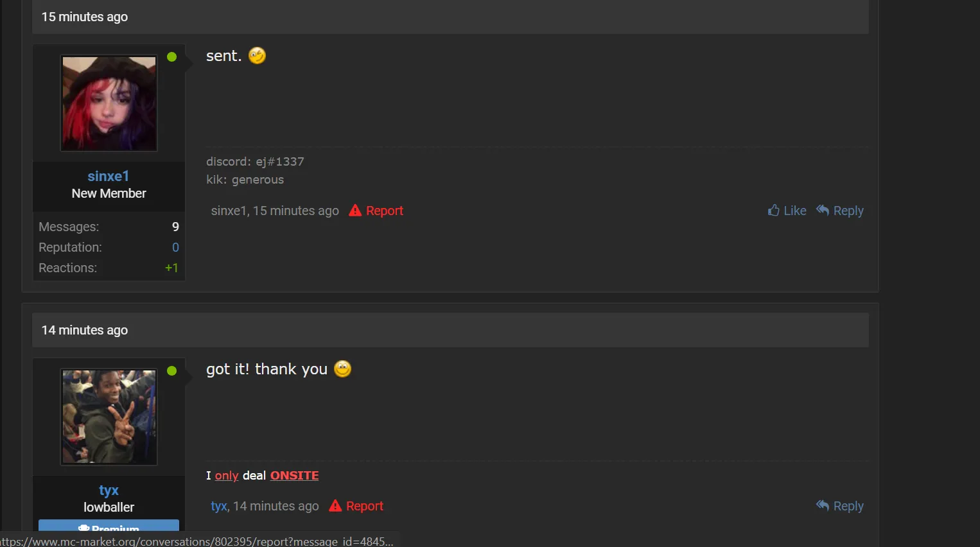Click the red warning icon beside tyx's Report

tap(335, 506)
